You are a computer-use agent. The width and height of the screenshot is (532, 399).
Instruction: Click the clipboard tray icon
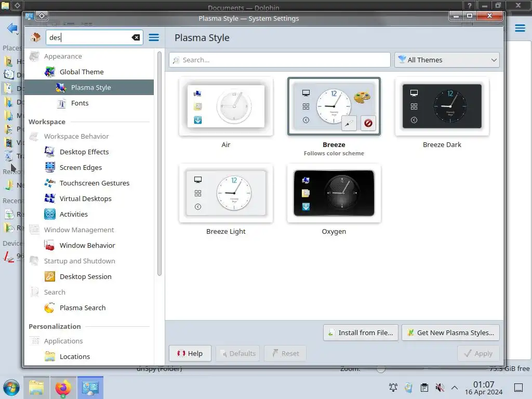pos(424,388)
